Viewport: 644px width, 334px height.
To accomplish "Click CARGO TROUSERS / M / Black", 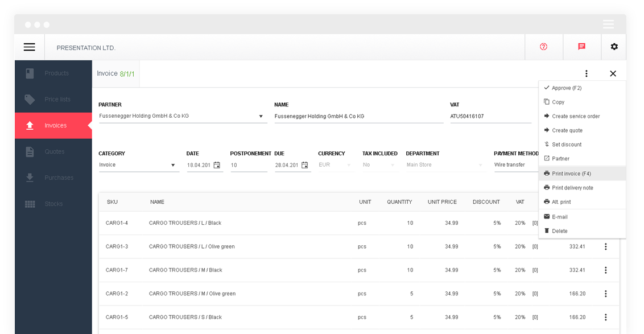I will (185, 270).
